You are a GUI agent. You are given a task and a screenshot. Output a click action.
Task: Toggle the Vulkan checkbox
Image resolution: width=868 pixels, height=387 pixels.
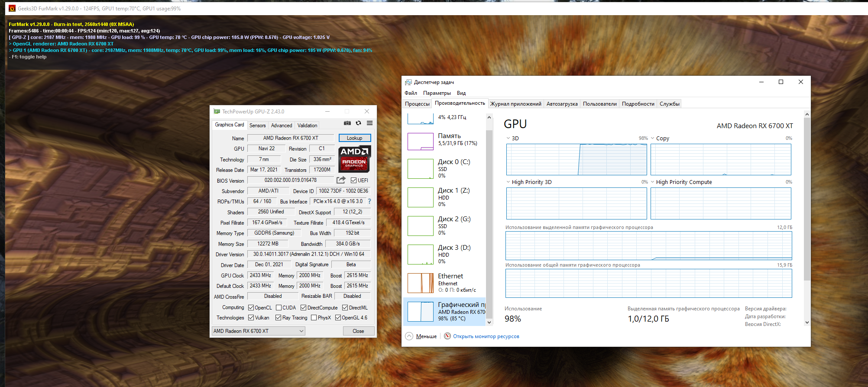pyautogui.click(x=251, y=318)
